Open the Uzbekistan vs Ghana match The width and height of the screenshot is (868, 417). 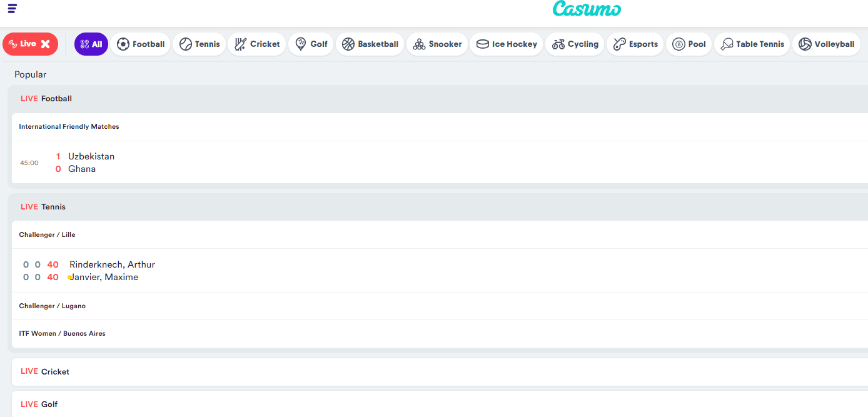[91, 163]
